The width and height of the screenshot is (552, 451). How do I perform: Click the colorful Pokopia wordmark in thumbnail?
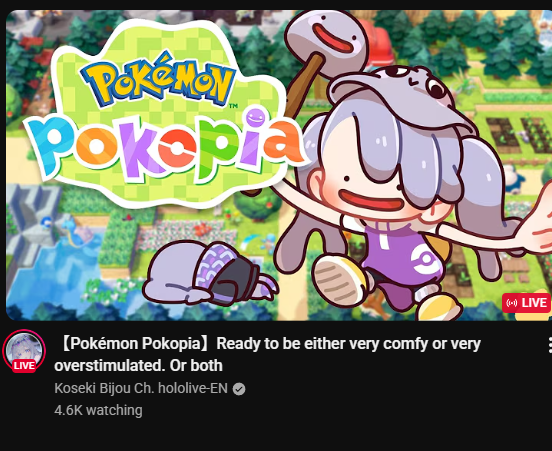(165, 146)
